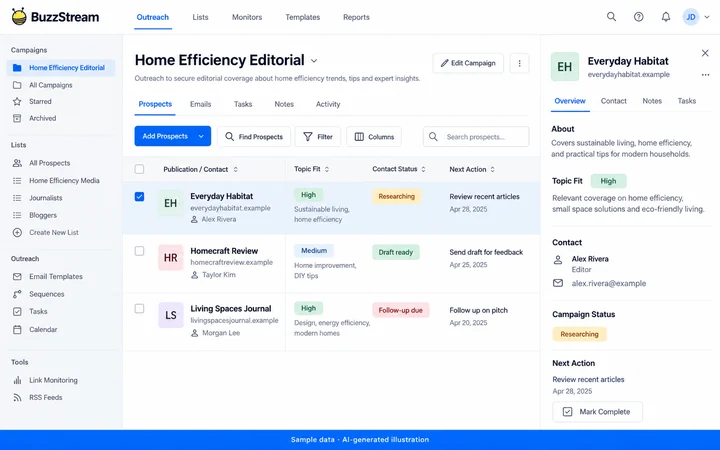Open the Filter options
Screen dimensions: 720x450
click(318, 137)
